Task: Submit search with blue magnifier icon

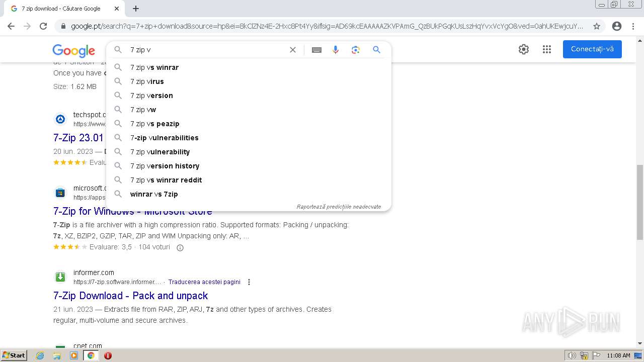Action: [x=376, y=50]
